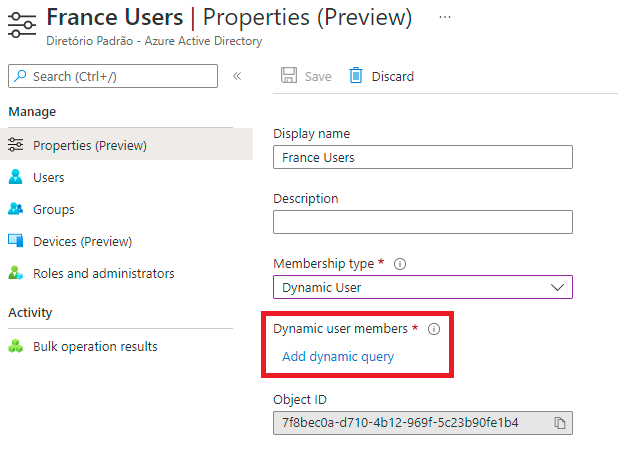The image size is (618, 452).
Task: Click the Bulk operation results icon
Action: (15, 347)
